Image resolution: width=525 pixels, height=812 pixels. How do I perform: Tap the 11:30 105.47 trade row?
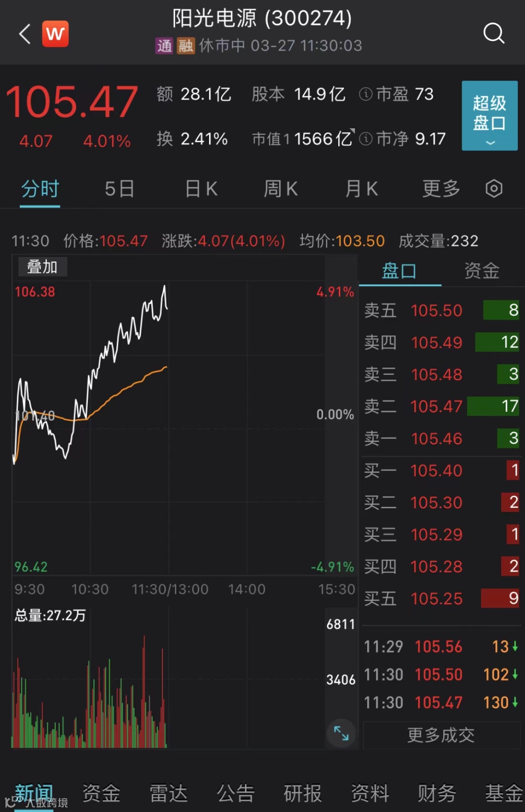click(441, 703)
